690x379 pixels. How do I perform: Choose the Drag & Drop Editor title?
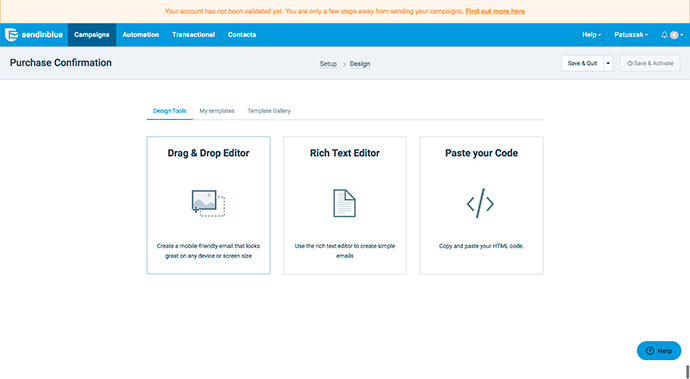tap(208, 153)
